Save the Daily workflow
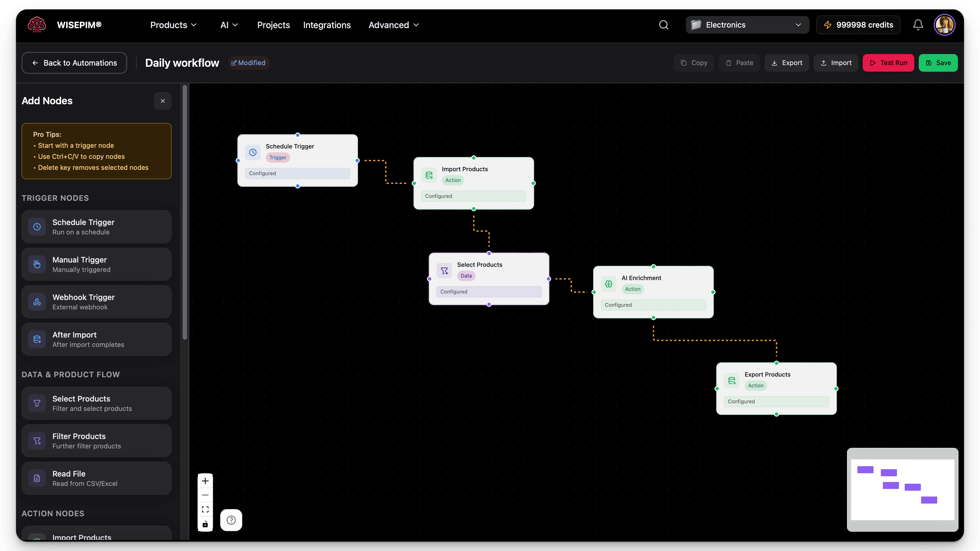This screenshot has width=980, height=551. (938, 63)
